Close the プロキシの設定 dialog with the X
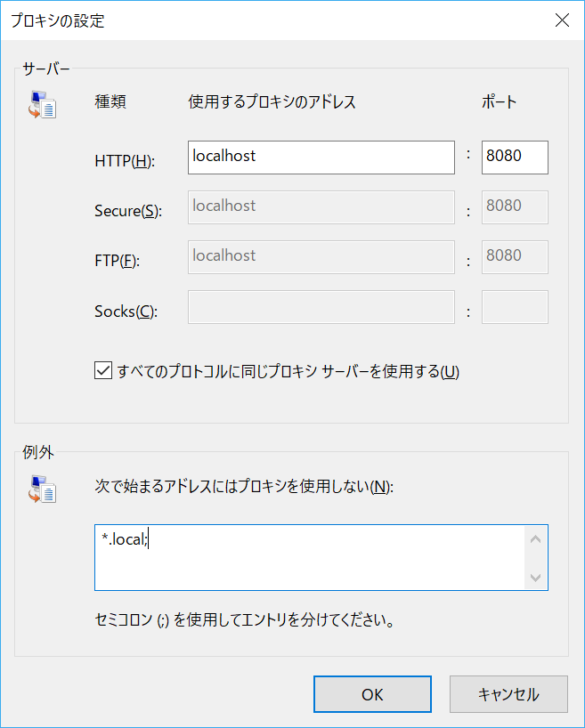Image resolution: width=585 pixels, height=728 pixels. point(562,20)
